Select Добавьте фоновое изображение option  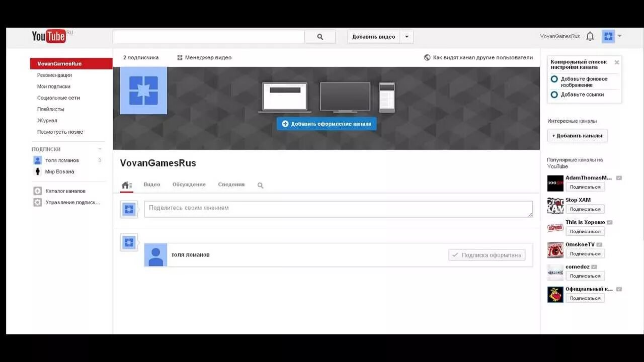point(584,82)
